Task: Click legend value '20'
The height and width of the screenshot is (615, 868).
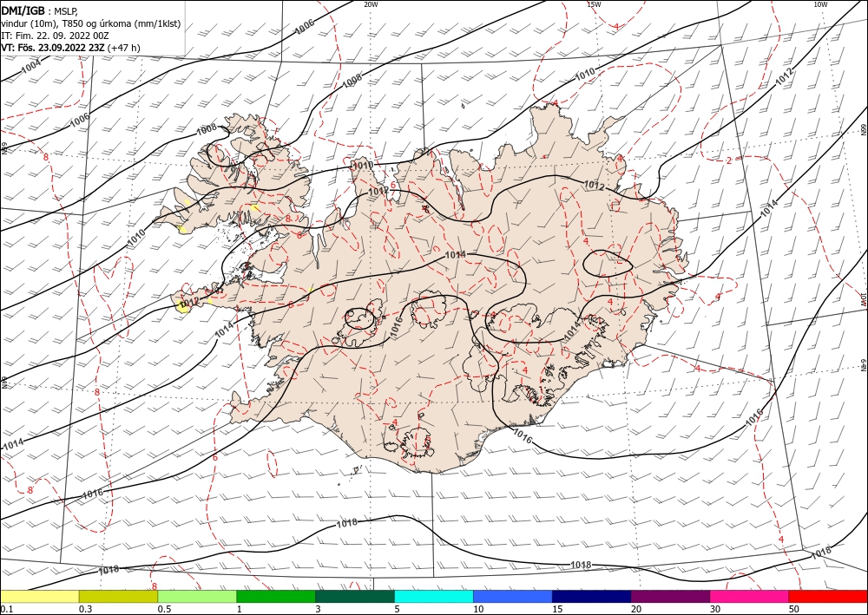Action: 636,609
